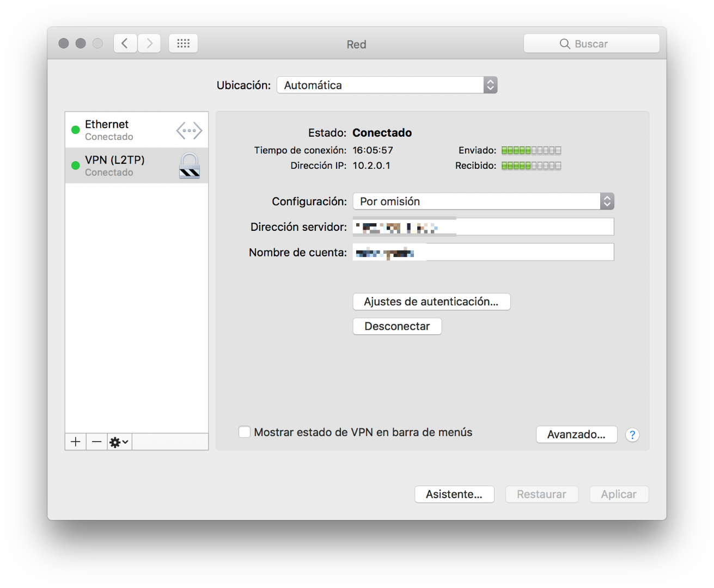Image resolution: width=714 pixels, height=588 pixels.
Task: Select the VPN (L2TP) service in the list
Action: click(137, 166)
